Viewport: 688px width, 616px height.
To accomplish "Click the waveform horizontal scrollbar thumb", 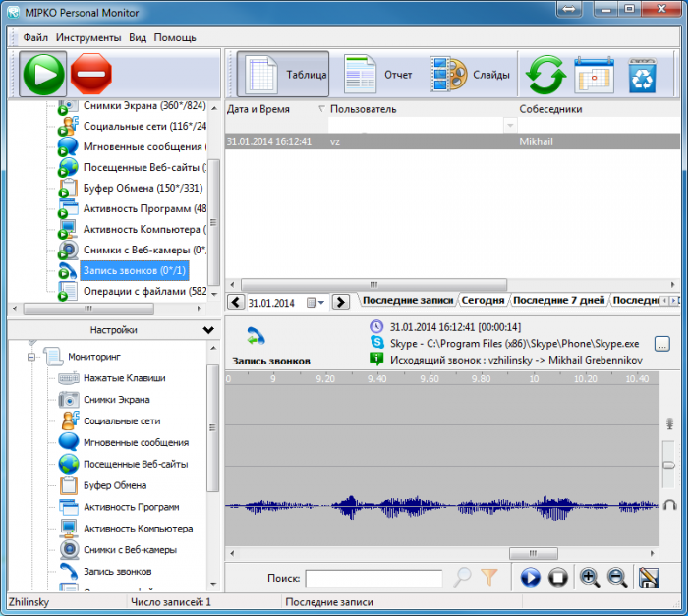I will (x=534, y=554).
